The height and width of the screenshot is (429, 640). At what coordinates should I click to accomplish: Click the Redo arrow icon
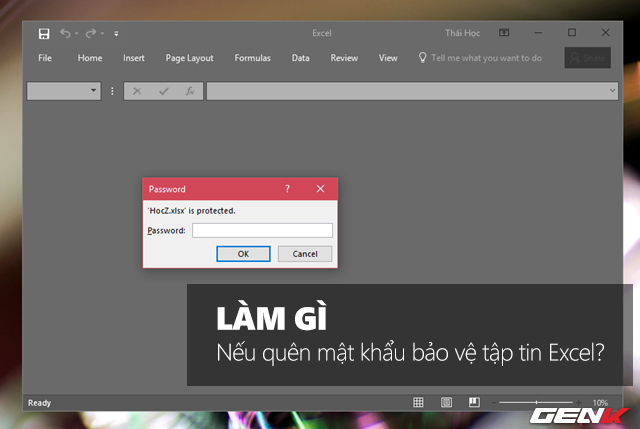pos(91,33)
